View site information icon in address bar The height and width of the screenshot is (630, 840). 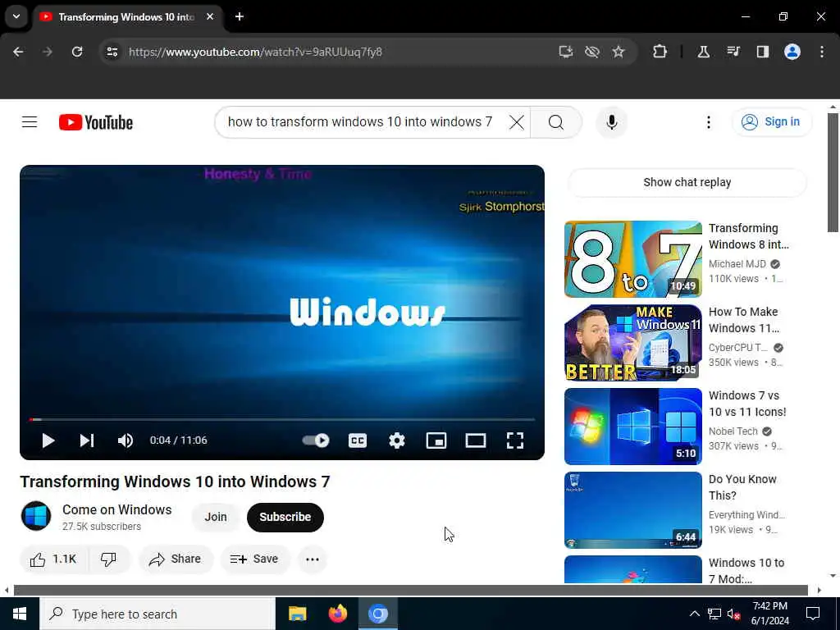coord(112,52)
